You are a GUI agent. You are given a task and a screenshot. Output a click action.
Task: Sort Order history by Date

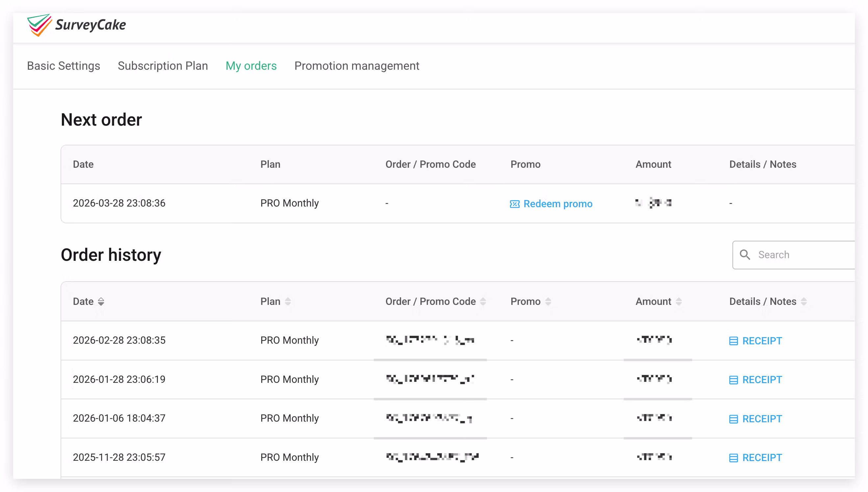point(101,302)
